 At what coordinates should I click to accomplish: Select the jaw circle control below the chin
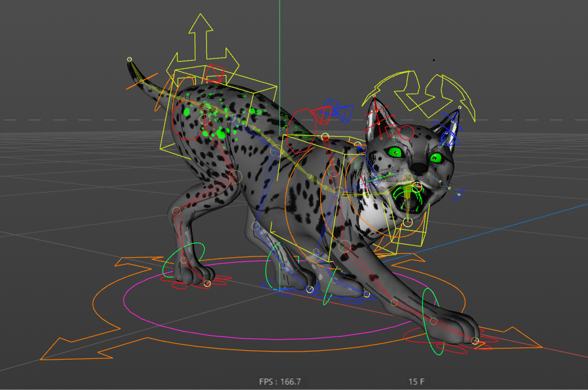coord(407,222)
